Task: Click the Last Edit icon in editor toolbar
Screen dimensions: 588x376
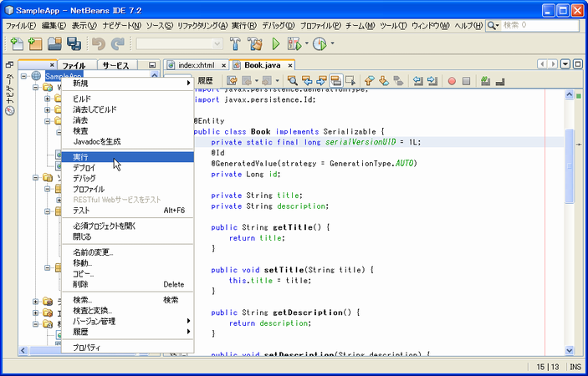Action: click(x=233, y=80)
